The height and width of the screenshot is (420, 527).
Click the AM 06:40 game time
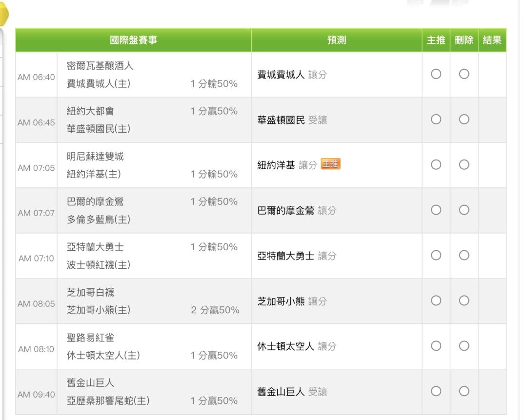(36, 77)
